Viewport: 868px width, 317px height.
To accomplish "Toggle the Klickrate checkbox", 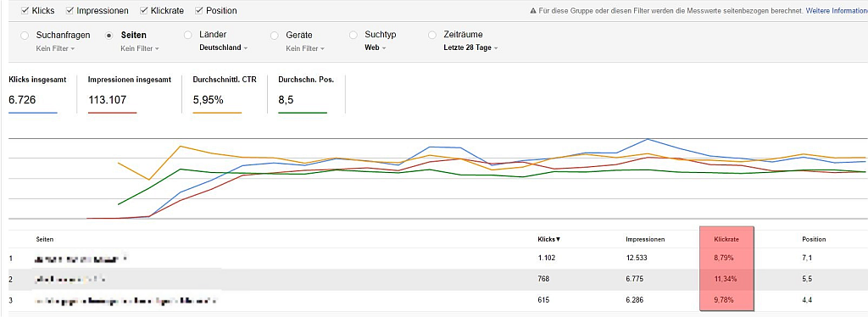I will pyautogui.click(x=144, y=10).
